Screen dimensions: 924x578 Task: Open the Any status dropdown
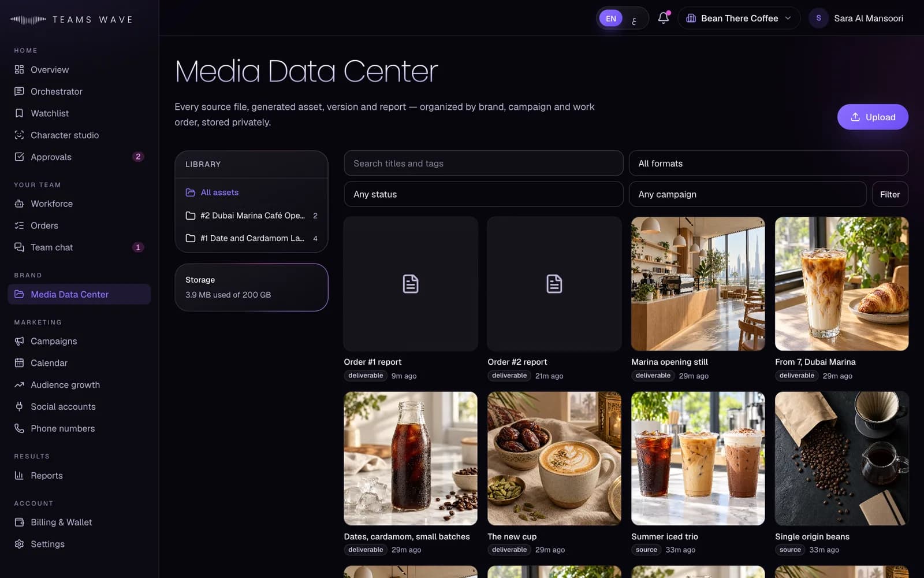point(483,194)
